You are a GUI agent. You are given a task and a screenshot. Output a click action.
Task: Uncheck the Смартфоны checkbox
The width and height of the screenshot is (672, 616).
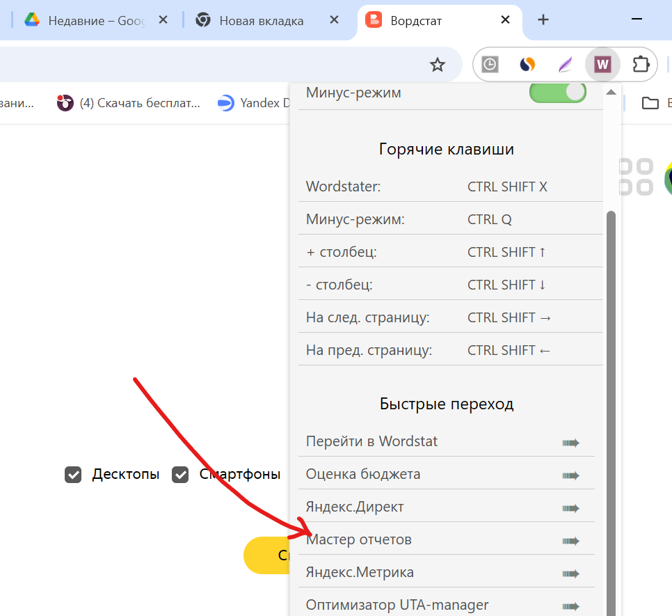click(181, 475)
